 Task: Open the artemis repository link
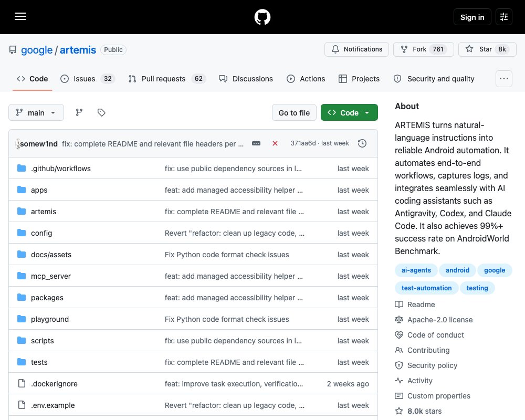(x=78, y=50)
